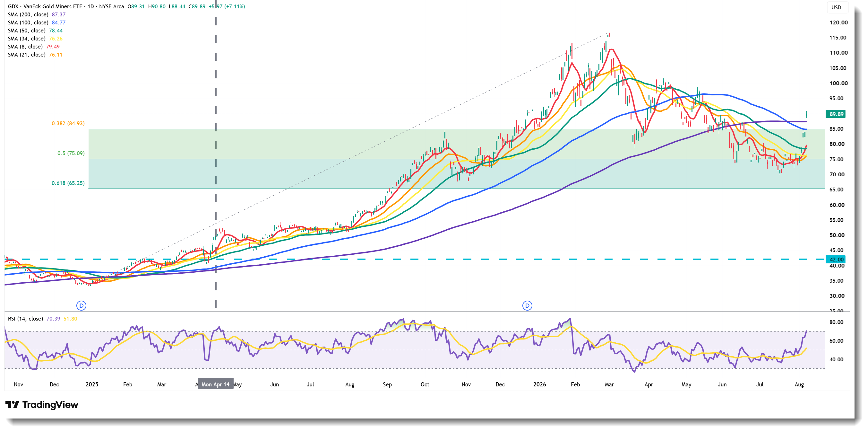
Task: Click the dividend marker near 2026
Action: 527,305
